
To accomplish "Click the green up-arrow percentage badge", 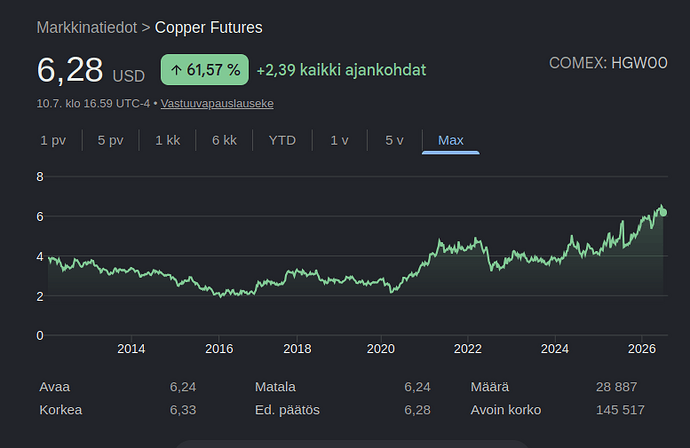I will 205,70.
